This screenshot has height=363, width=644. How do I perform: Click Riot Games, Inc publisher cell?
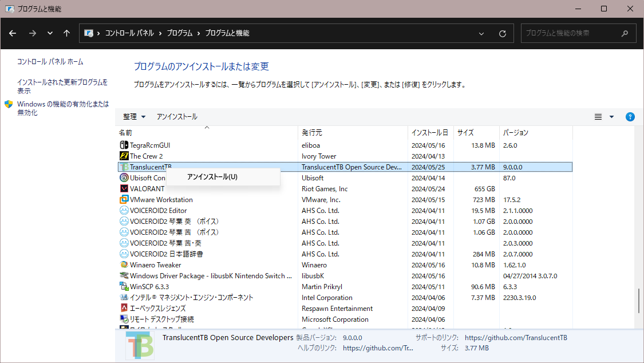[325, 189]
